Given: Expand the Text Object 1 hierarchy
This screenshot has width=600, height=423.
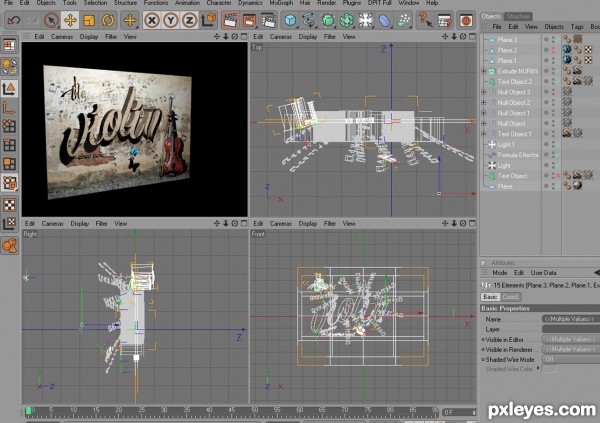Looking at the screenshot, I should coord(483,134).
